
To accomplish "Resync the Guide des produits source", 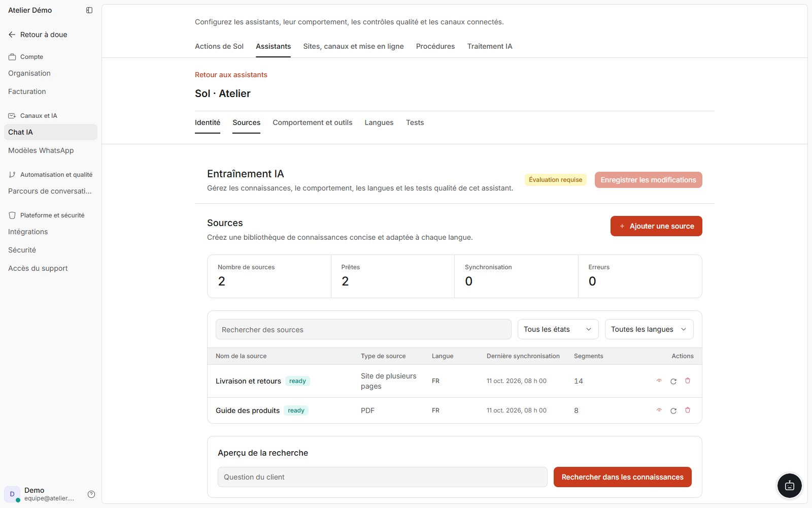I will [x=673, y=410].
